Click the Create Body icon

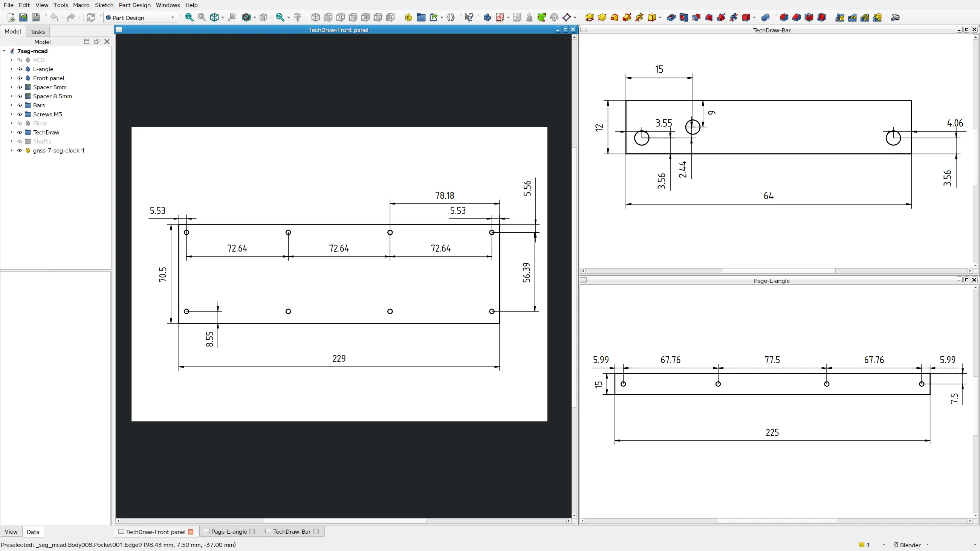(x=487, y=17)
